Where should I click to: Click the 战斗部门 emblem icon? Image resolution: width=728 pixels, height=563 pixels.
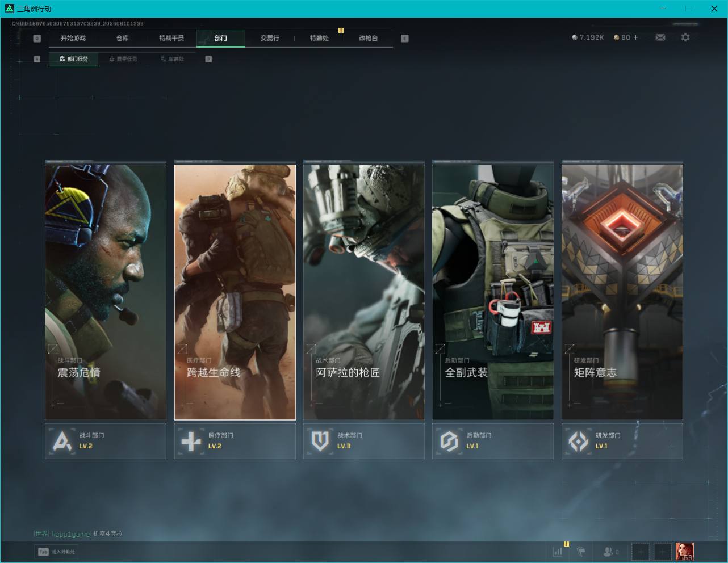tap(62, 441)
